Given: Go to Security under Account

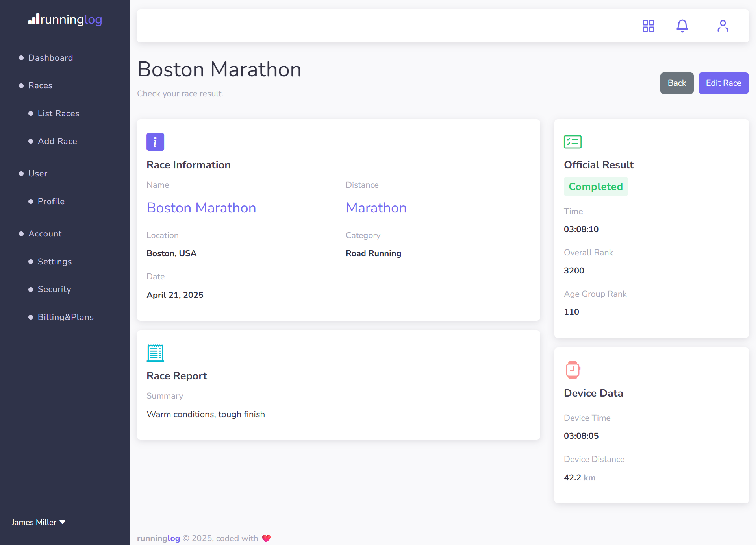Looking at the screenshot, I should tap(54, 289).
